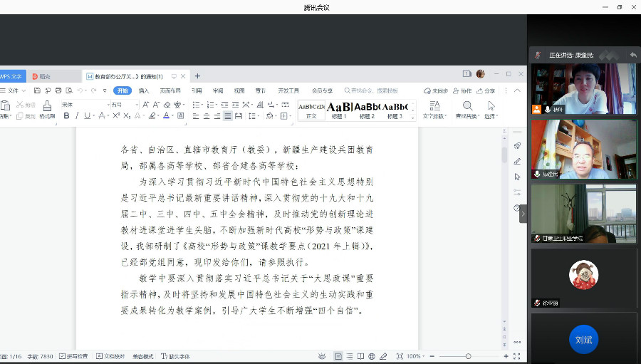Open the Page Layout ribbon tab
This screenshot has width=641, height=364.
tap(170, 91)
